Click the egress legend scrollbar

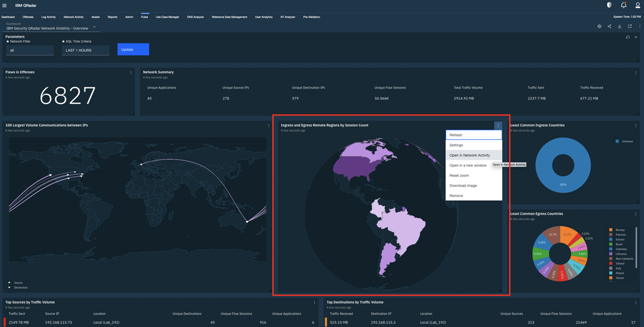click(636, 247)
